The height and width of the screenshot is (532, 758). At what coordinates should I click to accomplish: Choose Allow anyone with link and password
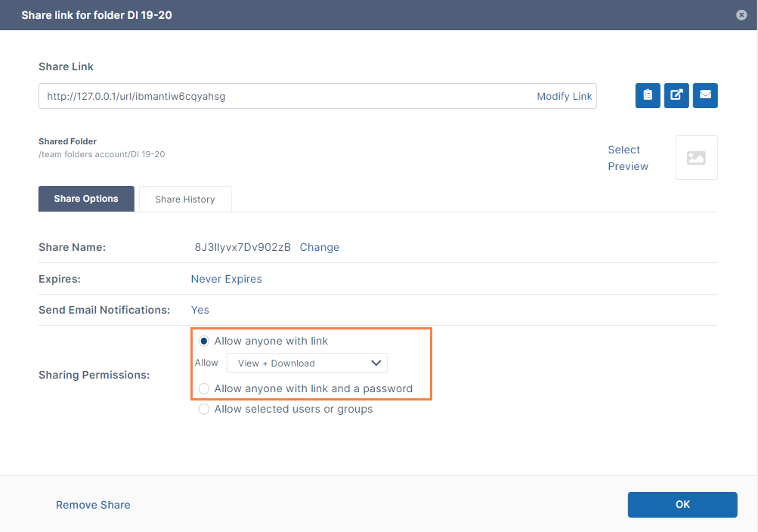click(204, 389)
